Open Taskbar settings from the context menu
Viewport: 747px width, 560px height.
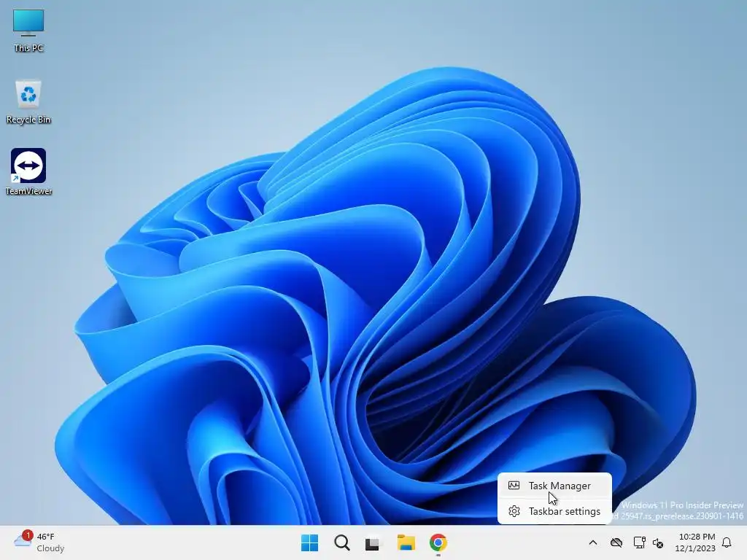click(554, 511)
